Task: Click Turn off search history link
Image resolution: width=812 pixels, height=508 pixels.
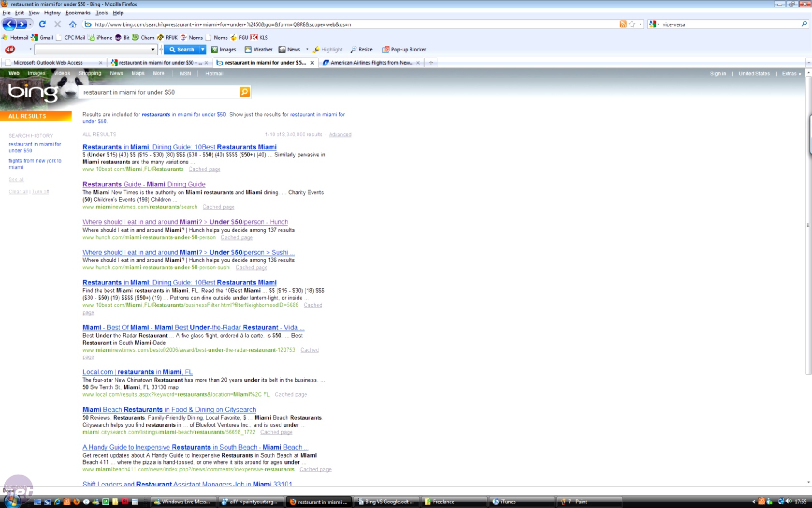Action: click(x=41, y=192)
